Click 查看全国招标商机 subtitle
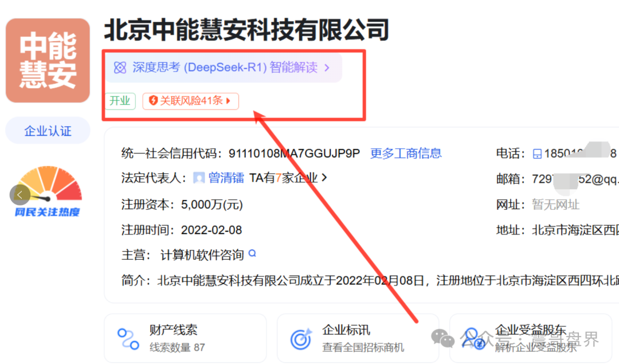 363,347
